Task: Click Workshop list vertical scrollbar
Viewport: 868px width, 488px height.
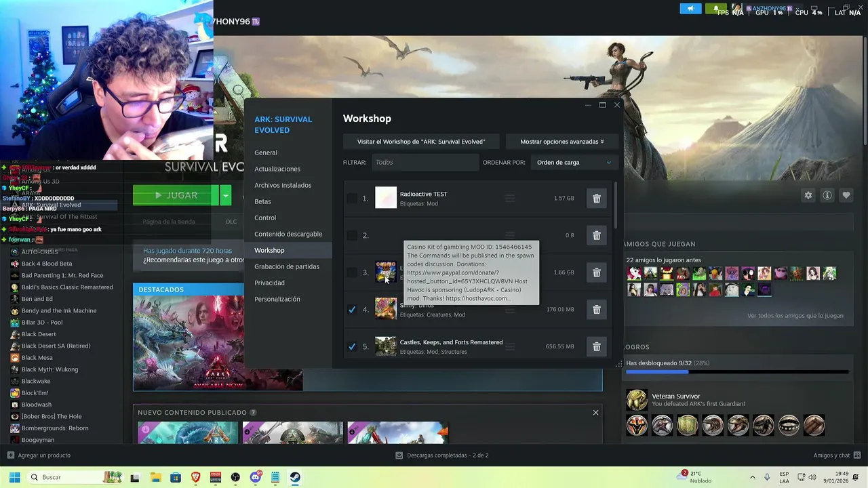Action: coord(616,205)
